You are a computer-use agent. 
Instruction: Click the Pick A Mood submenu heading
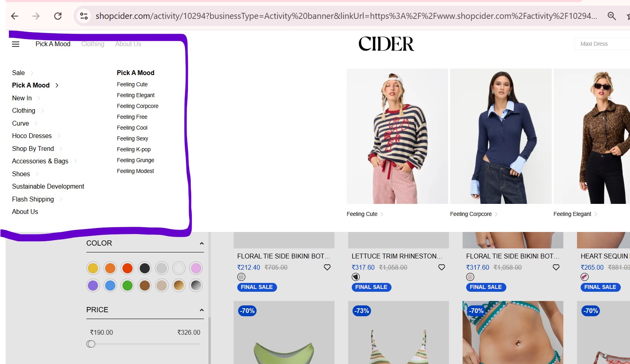(135, 73)
